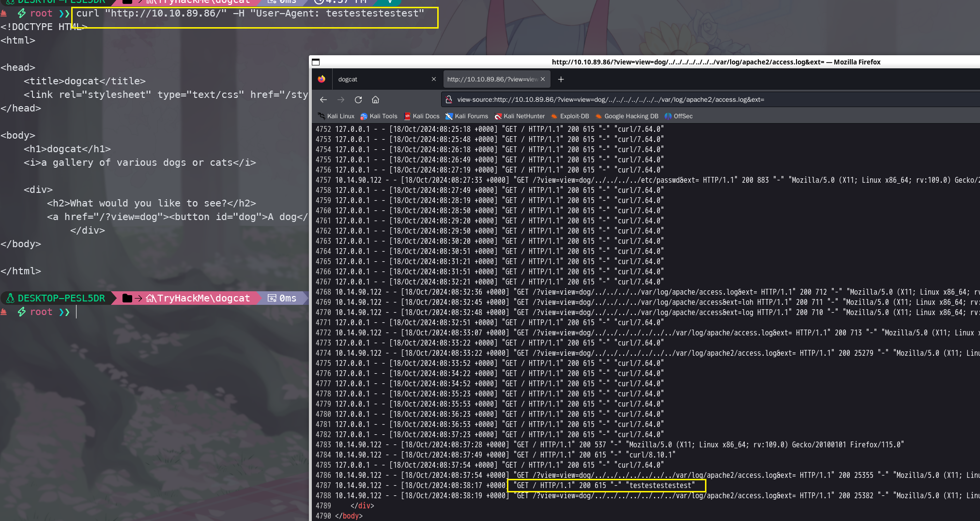Select the http://10.10.89.86/?view tab
This screenshot has width=980, height=521.
(x=496, y=79)
